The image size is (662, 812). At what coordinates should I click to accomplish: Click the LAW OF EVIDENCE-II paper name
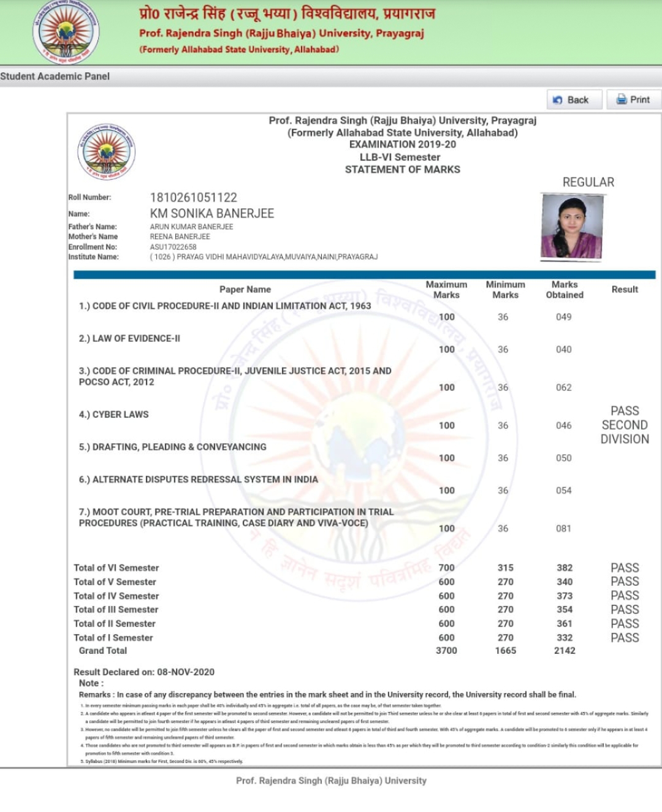[129, 338]
